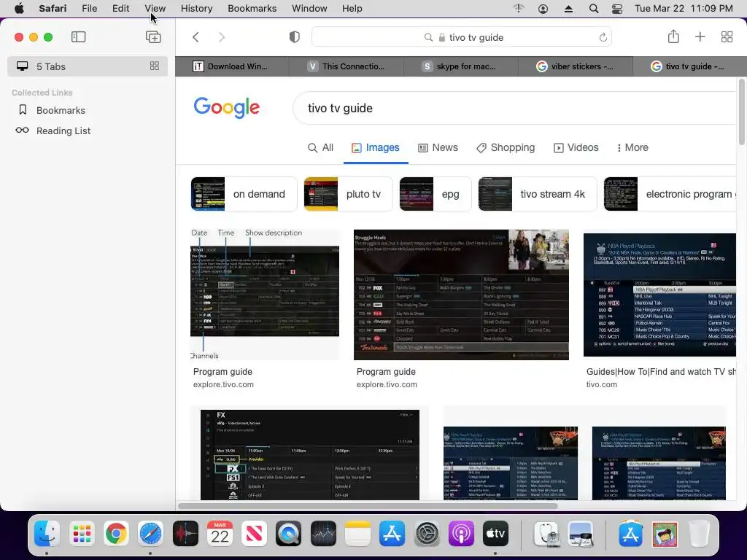Viewport: 747px width, 560px height.
Task: Open the Videos results tab
Action: click(x=576, y=147)
